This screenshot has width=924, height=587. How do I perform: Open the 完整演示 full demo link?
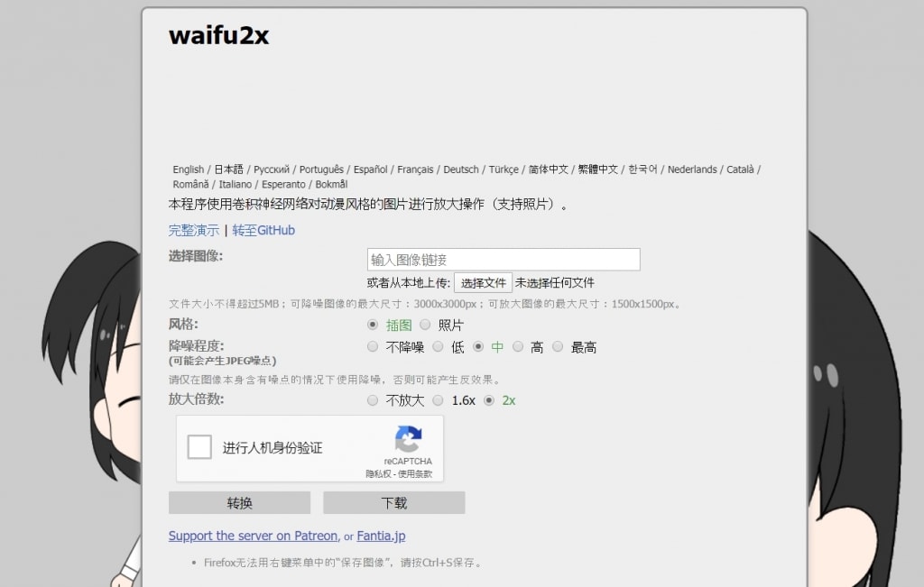coord(194,230)
